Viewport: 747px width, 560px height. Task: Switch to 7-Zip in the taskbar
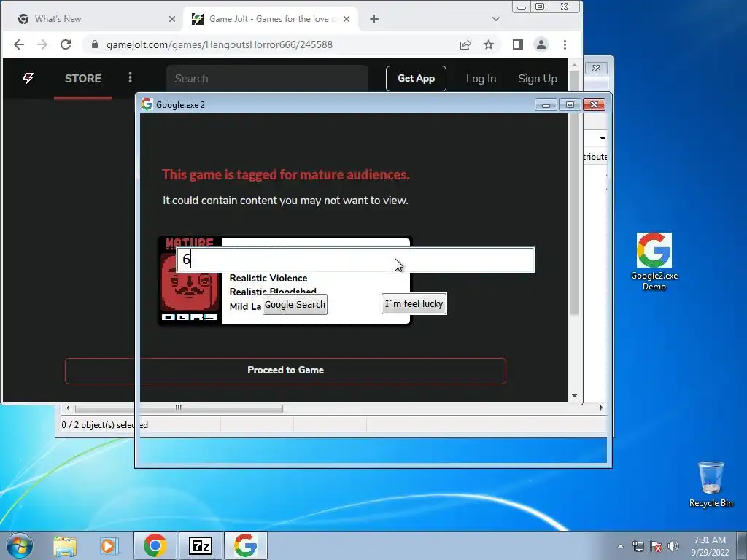point(201,545)
